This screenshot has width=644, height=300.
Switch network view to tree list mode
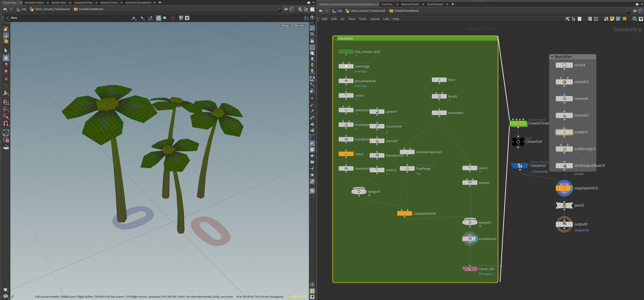point(573,19)
